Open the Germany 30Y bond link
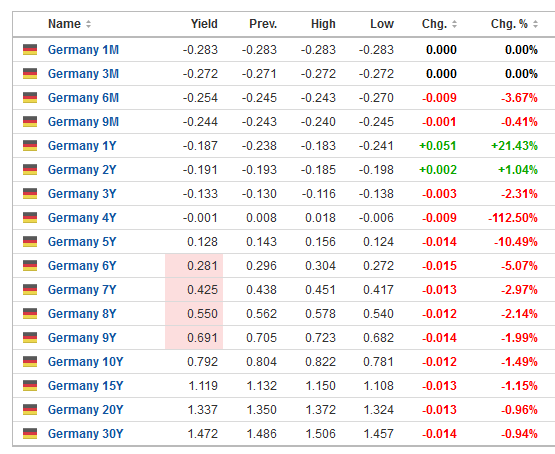Screen dimensions: 555x454 85,434
